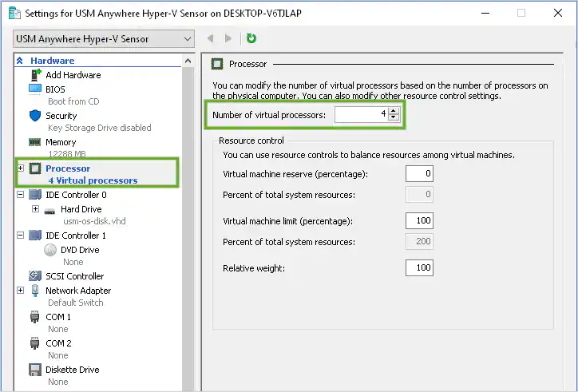Select IDE Controller 1
578x392 pixels.
point(76,236)
